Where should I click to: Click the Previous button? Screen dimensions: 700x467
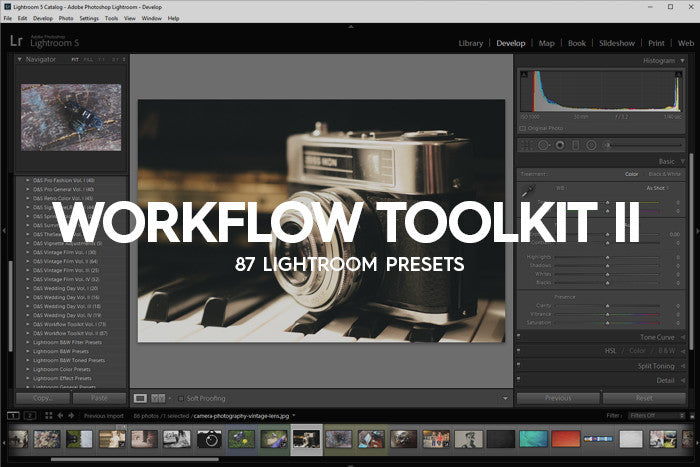coord(558,398)
